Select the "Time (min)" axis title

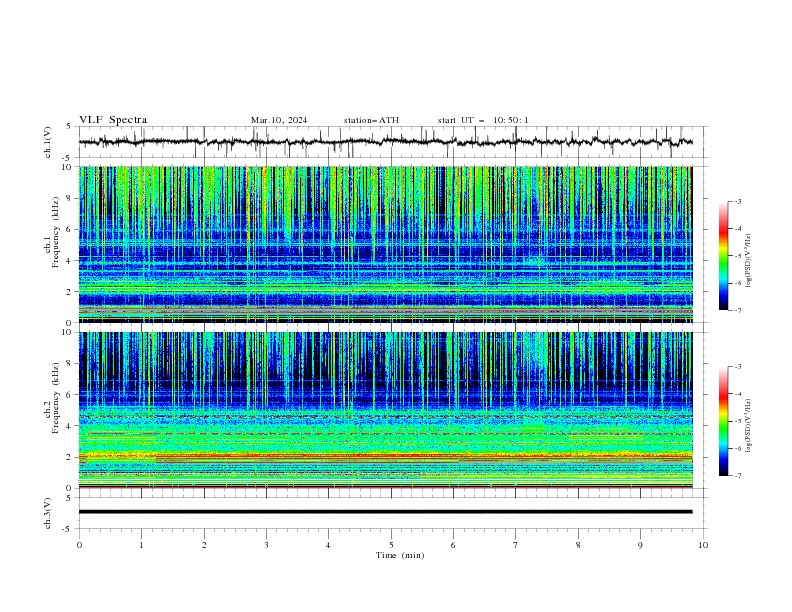point(400,555)
